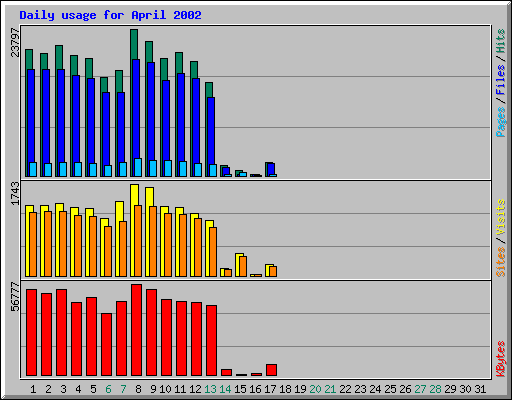This screenshot has height=400, width=512.
Task: Click green weekend day 28 label
Action: (435, 389)
